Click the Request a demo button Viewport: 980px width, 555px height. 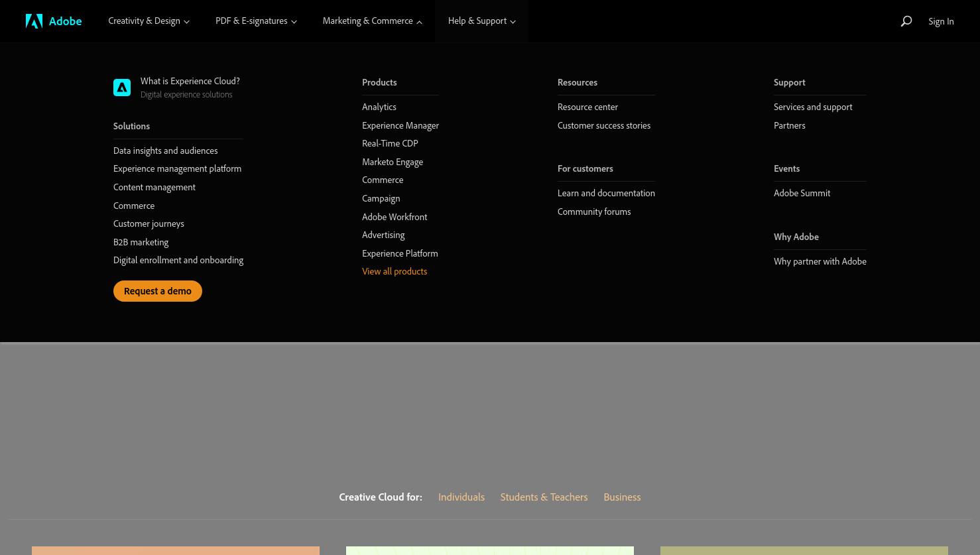[158, 291]
